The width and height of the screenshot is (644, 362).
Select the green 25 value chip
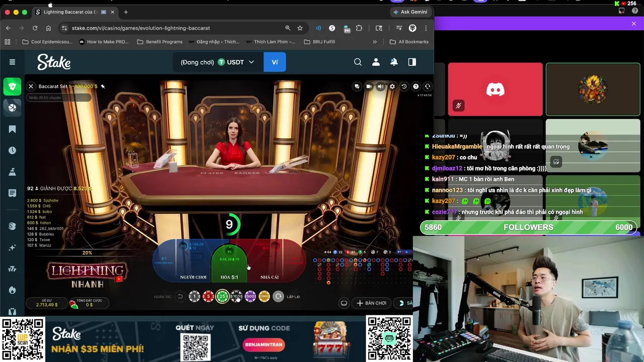[222, 297]
